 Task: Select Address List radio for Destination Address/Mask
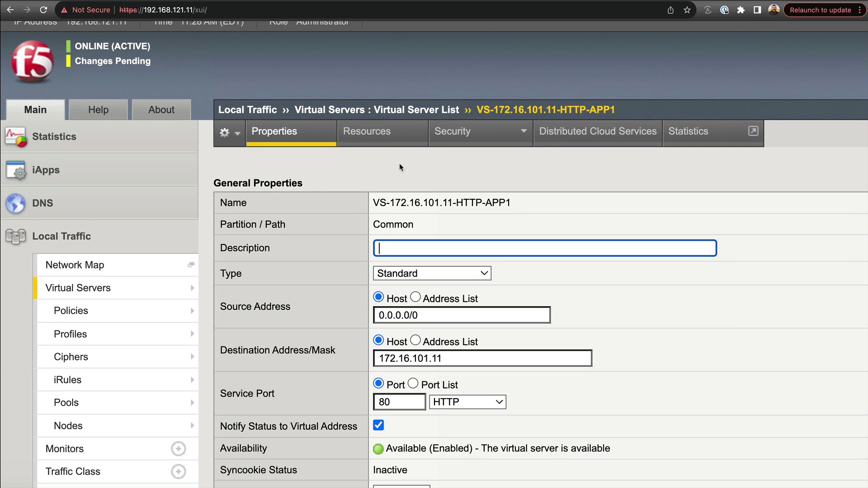(x=415, y=340)
